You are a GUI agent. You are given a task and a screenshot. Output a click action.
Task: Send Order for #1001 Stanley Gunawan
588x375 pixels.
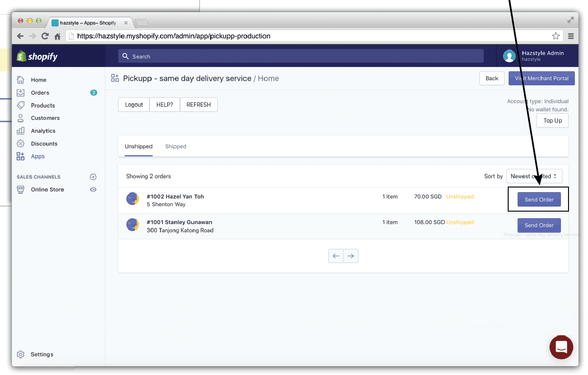539,225
